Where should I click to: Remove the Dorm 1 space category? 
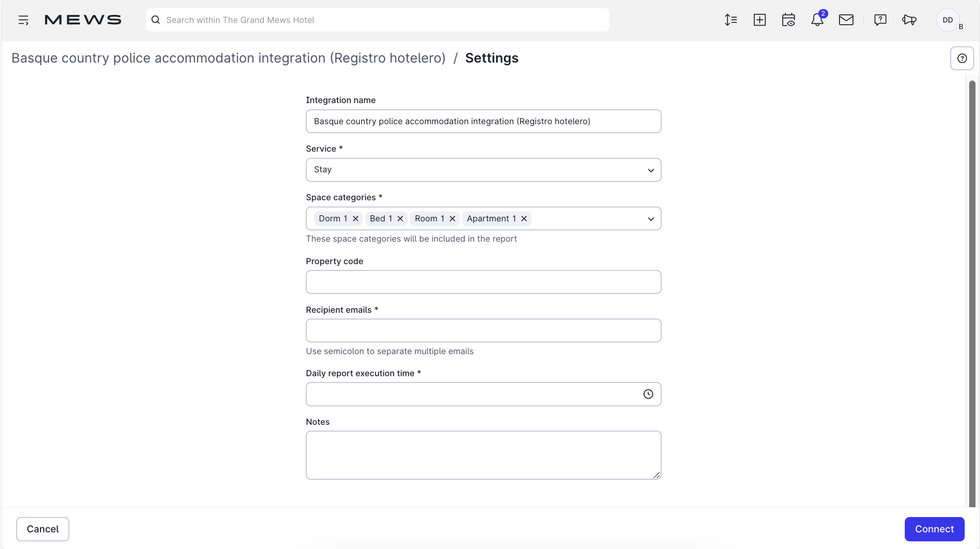355,219
